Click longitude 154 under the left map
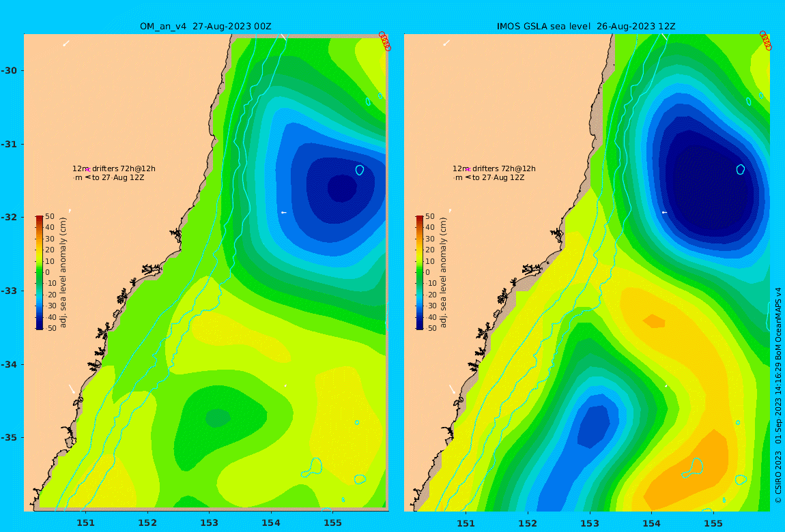 (271, 523)
